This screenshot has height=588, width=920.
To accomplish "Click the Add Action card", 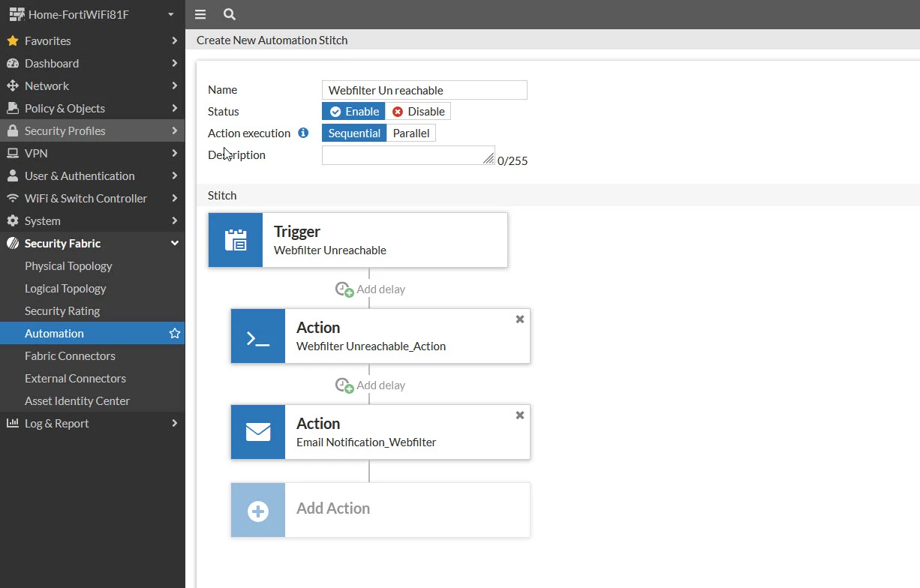I will (380, 510).
